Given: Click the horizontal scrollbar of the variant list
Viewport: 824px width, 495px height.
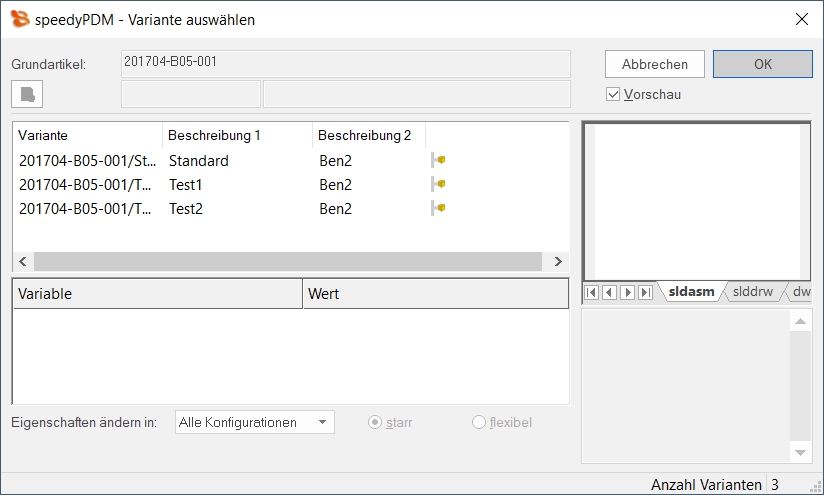Looking at the screenshot, I should (x=290, y=261).
